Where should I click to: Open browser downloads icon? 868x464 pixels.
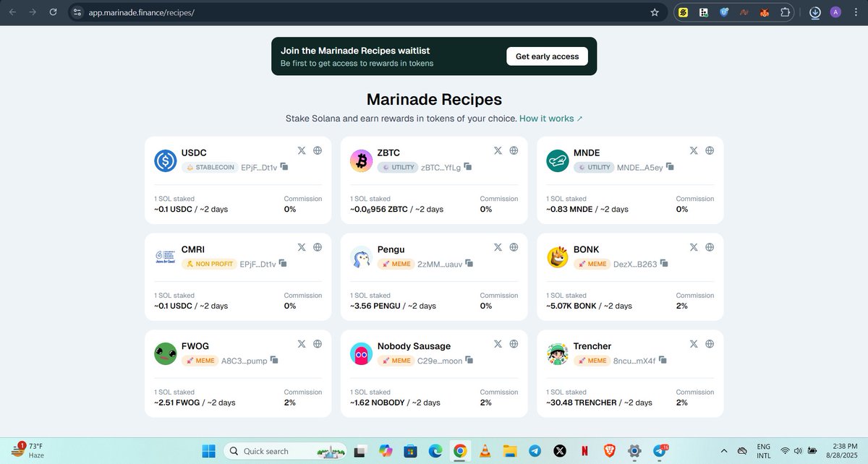point(815,12)
